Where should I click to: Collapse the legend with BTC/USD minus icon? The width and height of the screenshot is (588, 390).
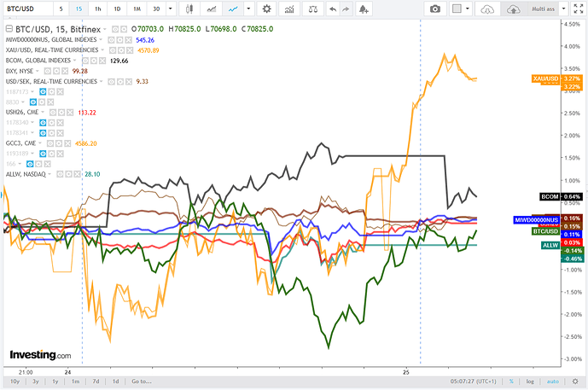point(9,28)
